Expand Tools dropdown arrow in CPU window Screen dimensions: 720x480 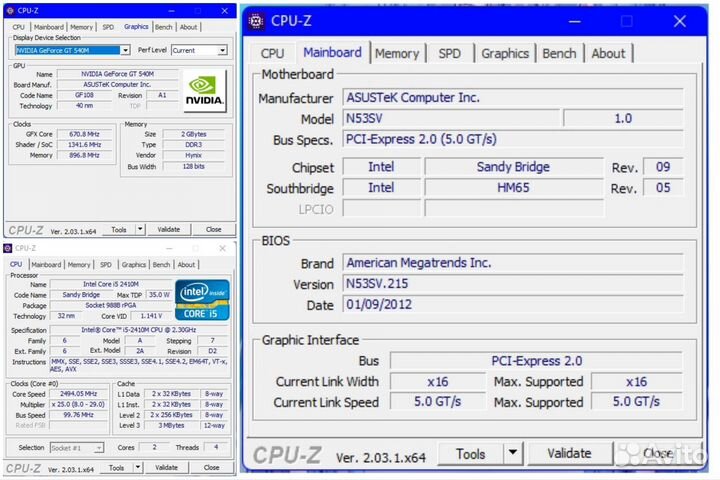138,468
